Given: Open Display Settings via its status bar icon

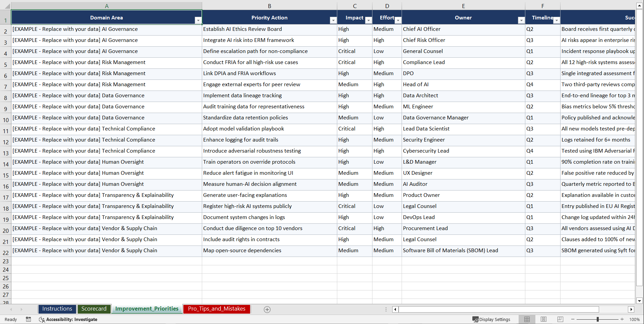Looking at the screenshot, I should point(475,319).
